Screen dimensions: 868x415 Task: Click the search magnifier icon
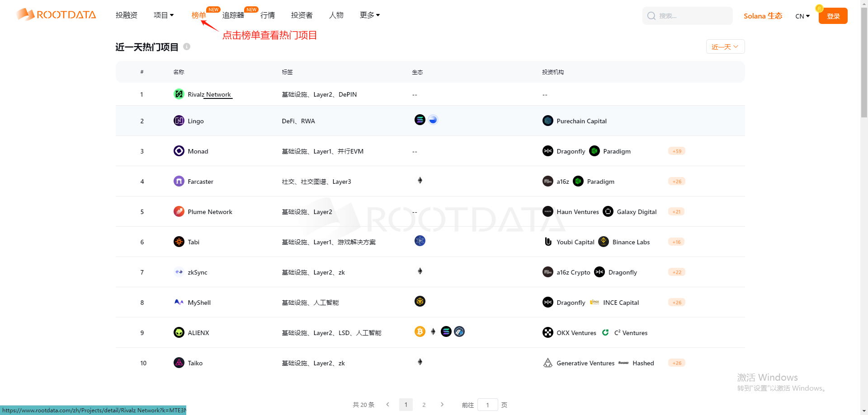(651, 16)
